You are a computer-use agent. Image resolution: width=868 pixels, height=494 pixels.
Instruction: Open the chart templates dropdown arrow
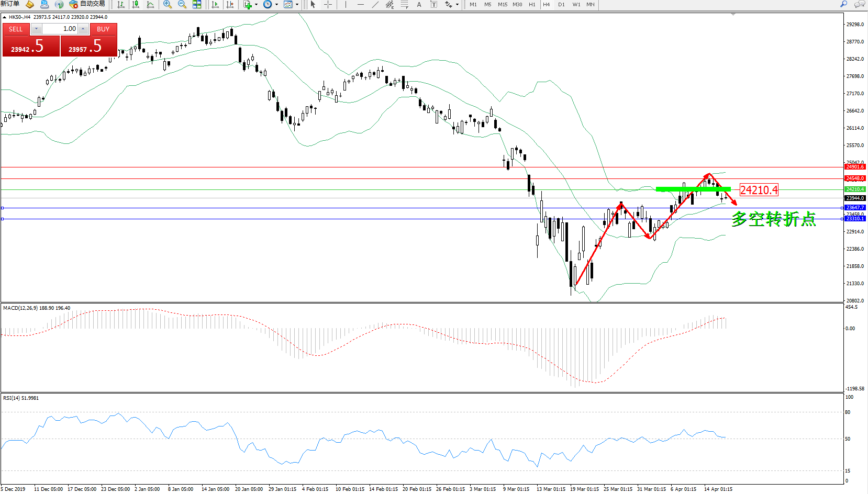coord(297,4)
